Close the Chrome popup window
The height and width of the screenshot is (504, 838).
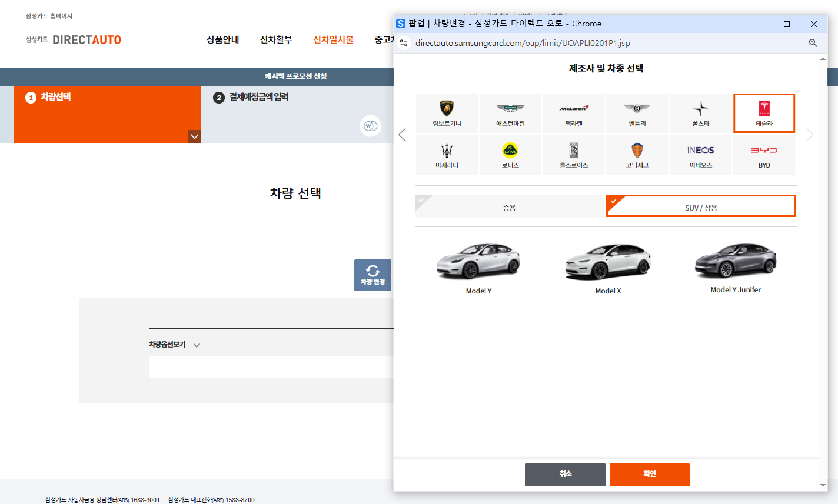[x=814, y=24]
